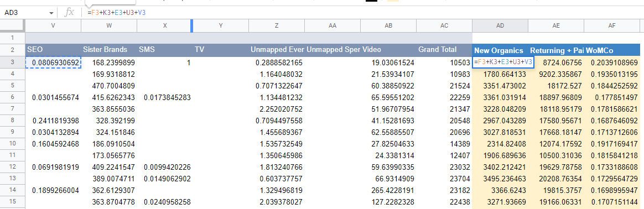Click into the formula bar showing =F3+K3+E3+U3+V3
The image size is (644, 209).
[361, 13]
